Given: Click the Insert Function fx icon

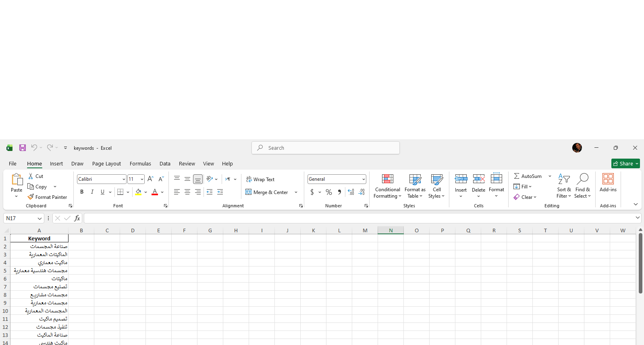Looking at the screenshot, I should click(77, 218).
